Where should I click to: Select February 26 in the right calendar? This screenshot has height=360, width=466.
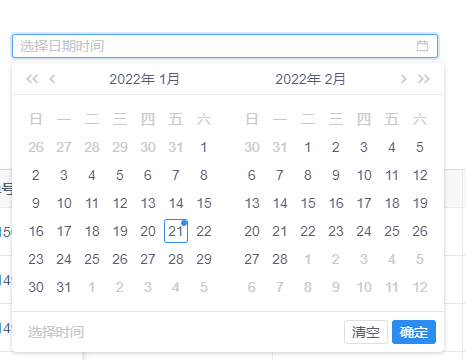tap(420, 231)
